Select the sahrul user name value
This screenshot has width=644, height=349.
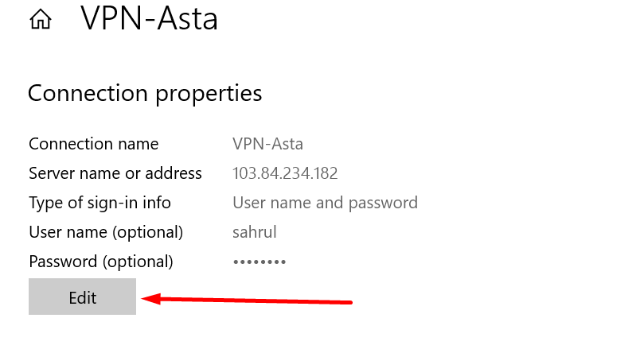(256, 232)
